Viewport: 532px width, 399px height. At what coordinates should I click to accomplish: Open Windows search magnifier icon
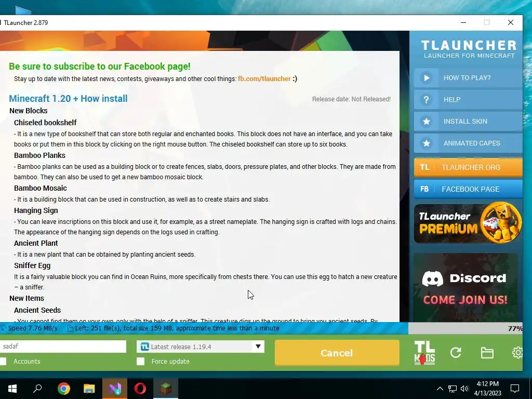(37, 388)
